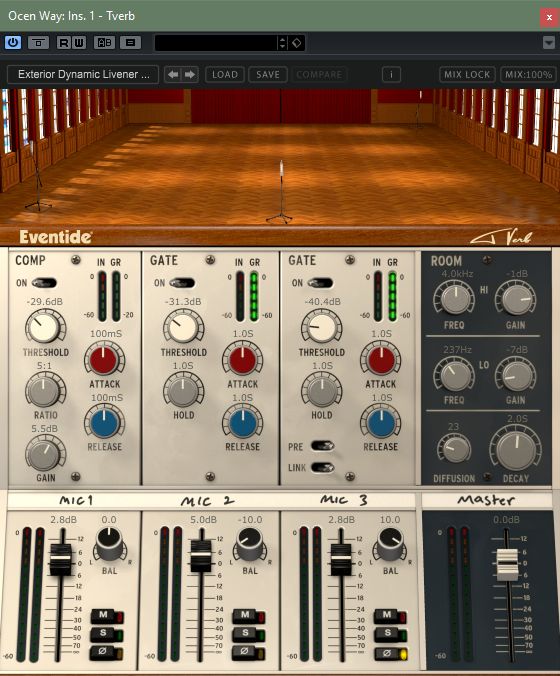Click the Mic 3 gate ATTACK knob

[x=380, y=359]
